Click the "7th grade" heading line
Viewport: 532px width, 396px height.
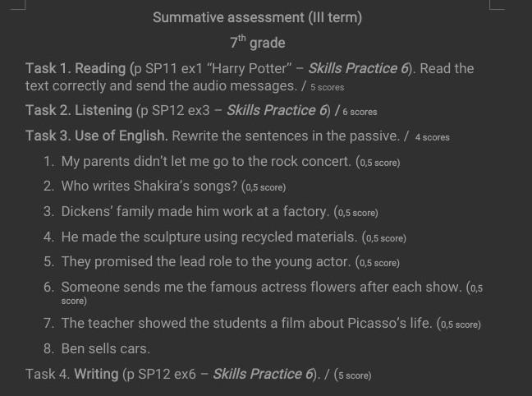(257, 42)
